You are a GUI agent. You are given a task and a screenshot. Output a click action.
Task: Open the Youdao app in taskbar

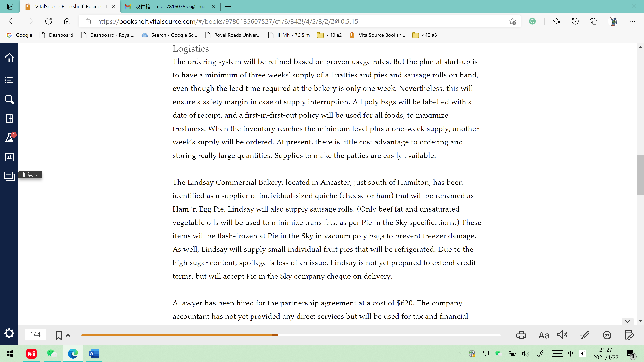click(x=32, y=353)
